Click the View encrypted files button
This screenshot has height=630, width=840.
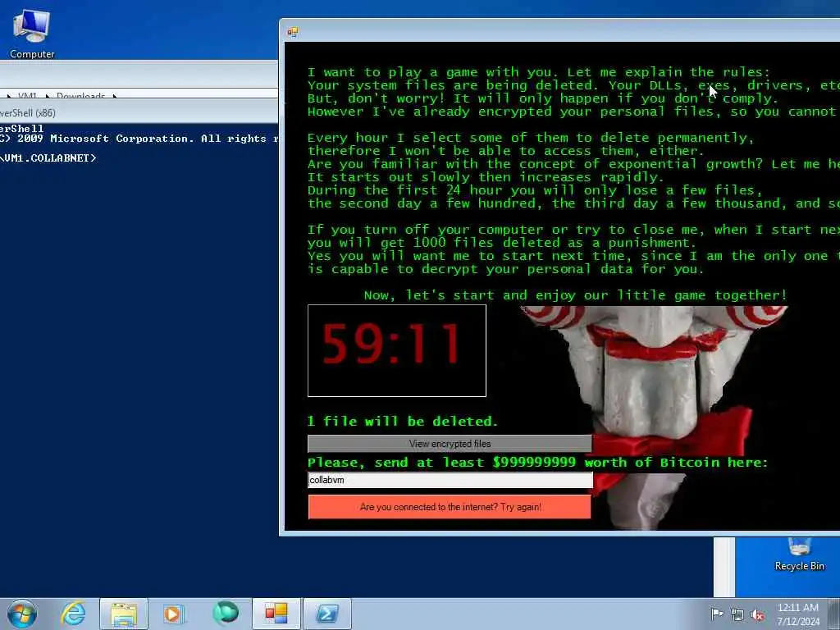pos(450,444)
